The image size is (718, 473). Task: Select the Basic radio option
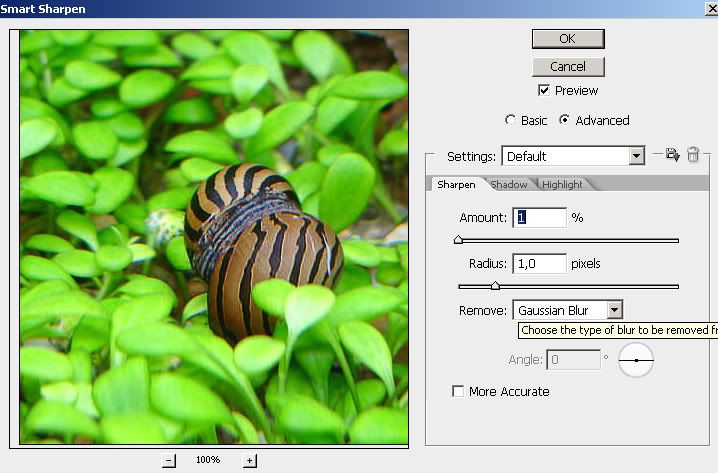tap(512, 120)
